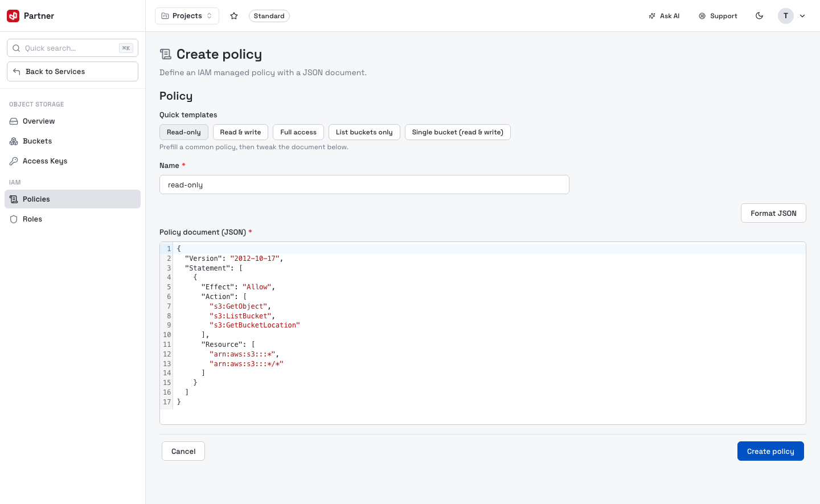Go Back to Services
Viewport: 820px width, 504px height.
pyautogui.click(x=72, y=72)
